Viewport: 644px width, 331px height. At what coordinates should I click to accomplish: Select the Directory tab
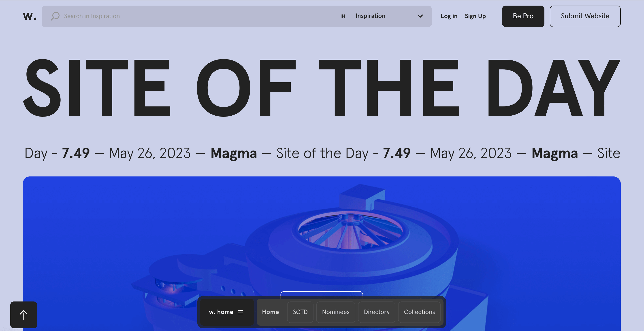pos(377,312)
